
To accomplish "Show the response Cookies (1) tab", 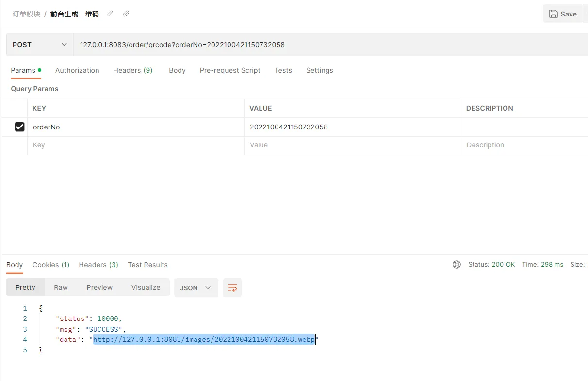I will tap(51, 265).
